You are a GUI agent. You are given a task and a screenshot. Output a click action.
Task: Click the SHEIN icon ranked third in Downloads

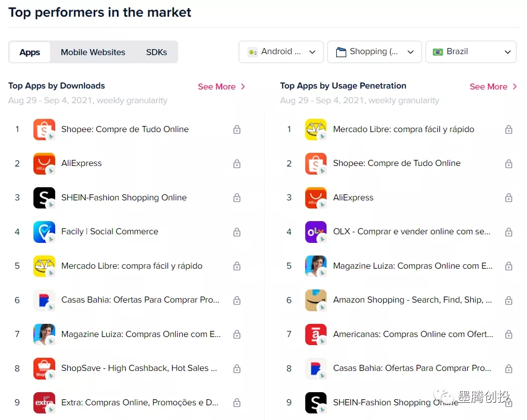44,198
